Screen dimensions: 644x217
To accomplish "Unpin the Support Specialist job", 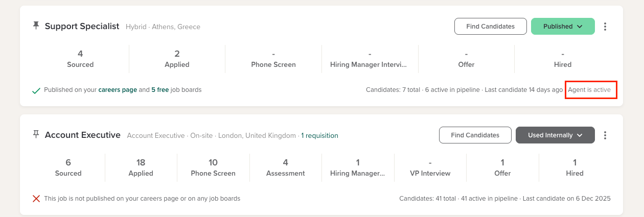I will click(x=36, y=26).
